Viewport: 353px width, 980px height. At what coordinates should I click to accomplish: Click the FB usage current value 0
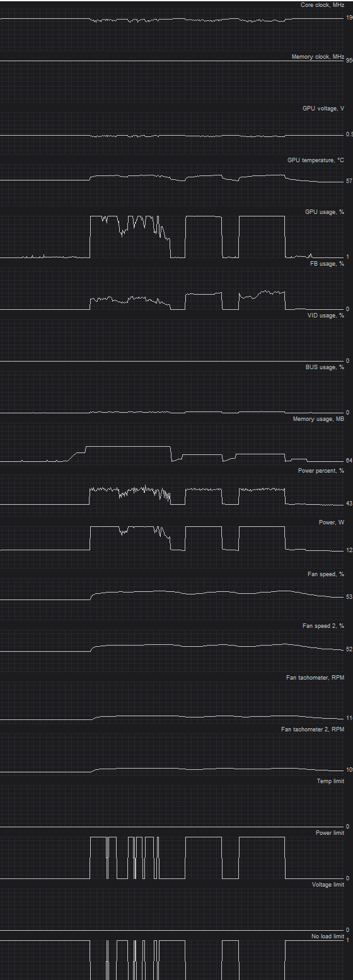click(x=348, y=309)
